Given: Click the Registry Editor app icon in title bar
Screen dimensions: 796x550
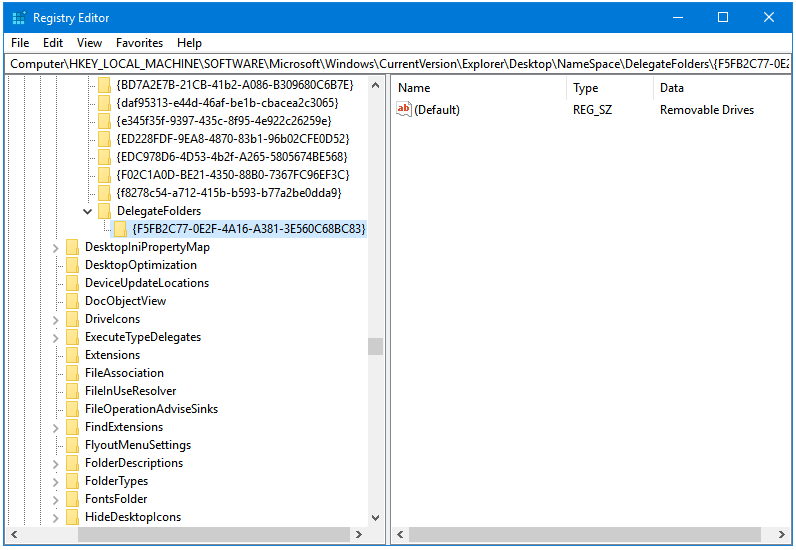Looking at the screenshot, I should 19,18.
